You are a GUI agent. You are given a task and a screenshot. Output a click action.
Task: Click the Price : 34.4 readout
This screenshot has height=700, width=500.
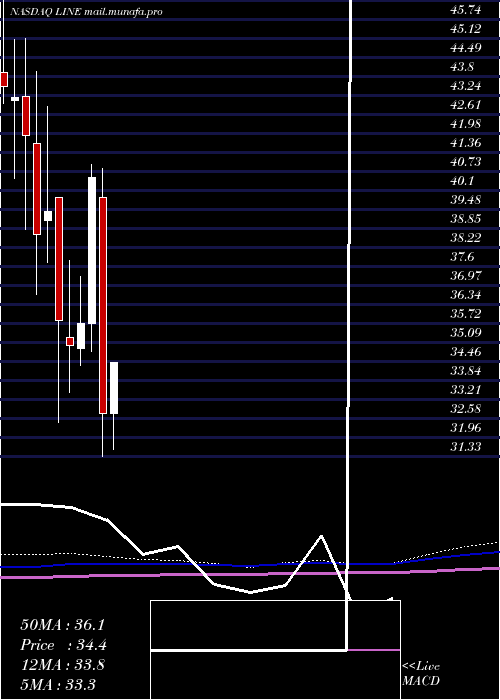pyautogui.click(x=64, y=645)
